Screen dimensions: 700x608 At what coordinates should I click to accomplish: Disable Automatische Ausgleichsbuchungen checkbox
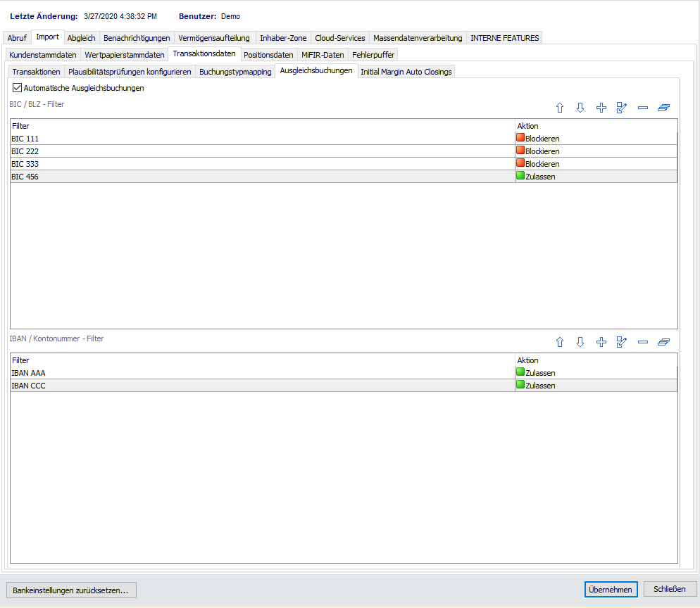tap(18, 88)
